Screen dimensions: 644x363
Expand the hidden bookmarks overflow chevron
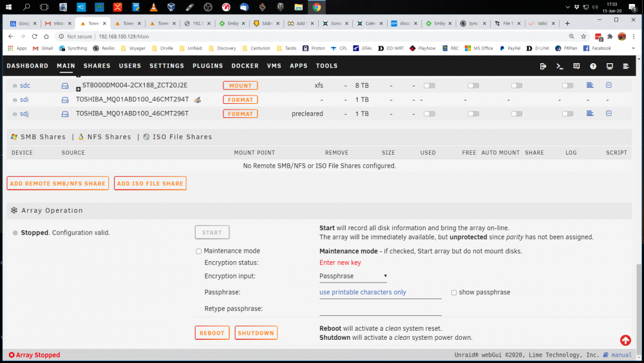point(633,48)
